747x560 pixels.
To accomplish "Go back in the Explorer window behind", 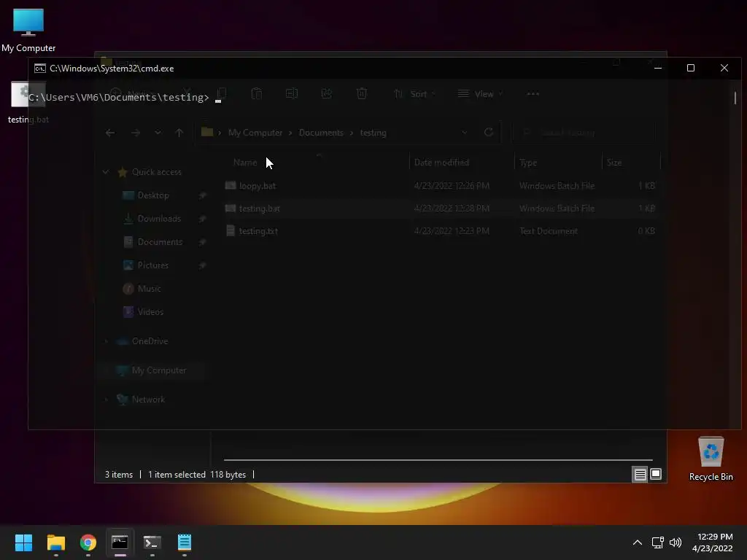I will tap(110, 133).
